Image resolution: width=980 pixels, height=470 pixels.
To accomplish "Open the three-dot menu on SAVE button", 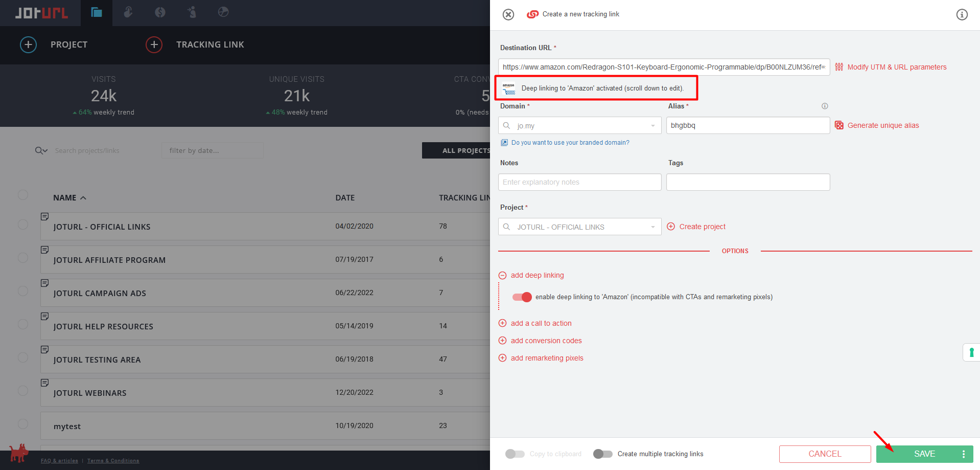I will click(x=964, y=454).
